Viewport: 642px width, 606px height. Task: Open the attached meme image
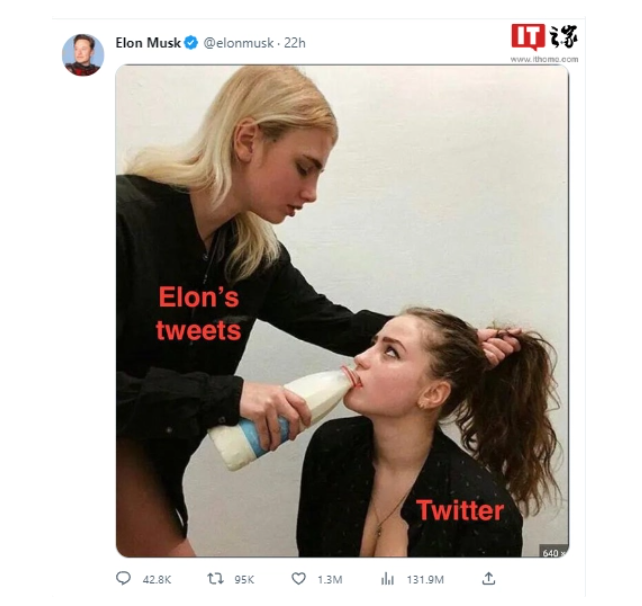(x=342, y=311)
